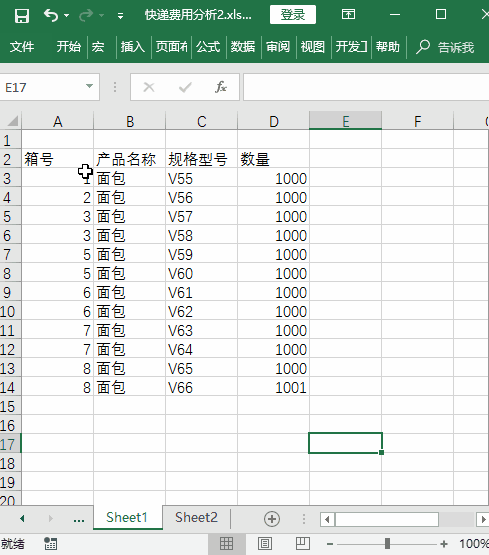The image size is (489, 555).
Task: Select row 17 header
Action: (x=10, y=444)
